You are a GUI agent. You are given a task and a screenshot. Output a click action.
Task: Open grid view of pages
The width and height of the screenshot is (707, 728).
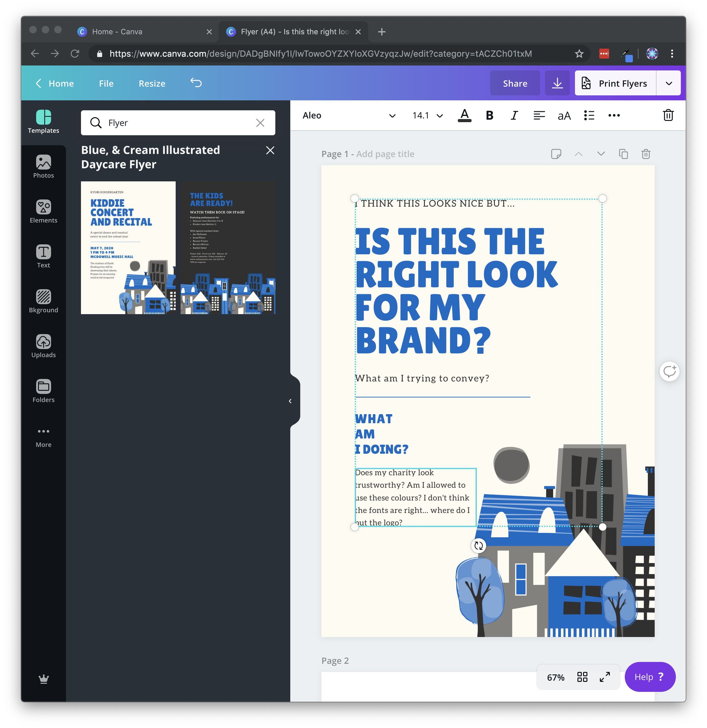pyautogui.click(x=582, y=677)
